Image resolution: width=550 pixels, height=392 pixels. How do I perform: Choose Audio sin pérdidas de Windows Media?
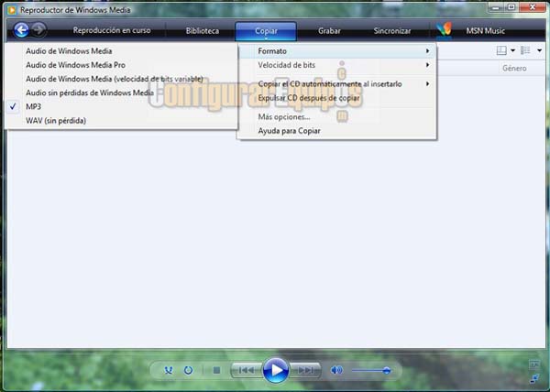(x=121, y=93)
